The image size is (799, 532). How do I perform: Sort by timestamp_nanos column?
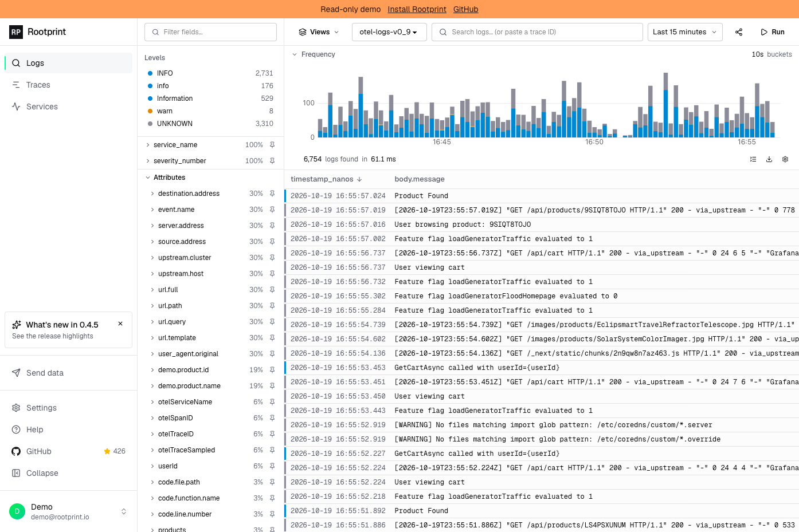point(326,179)
